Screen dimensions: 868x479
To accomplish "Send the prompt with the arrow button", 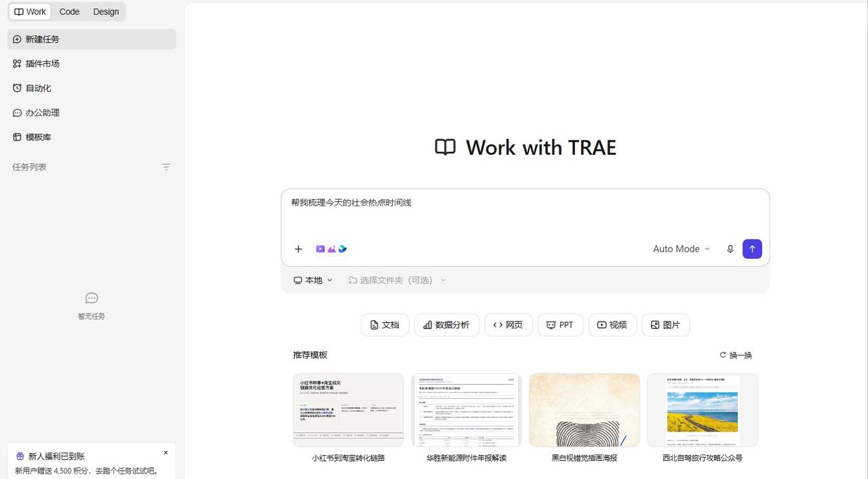I will [x=752, y=249].
